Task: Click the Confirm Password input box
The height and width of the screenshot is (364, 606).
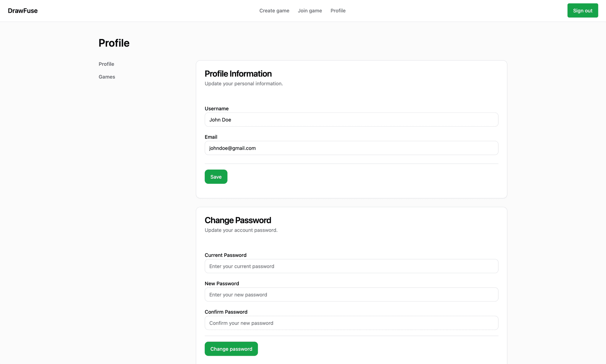Action: pyautogui.click(x=351, y=323)
